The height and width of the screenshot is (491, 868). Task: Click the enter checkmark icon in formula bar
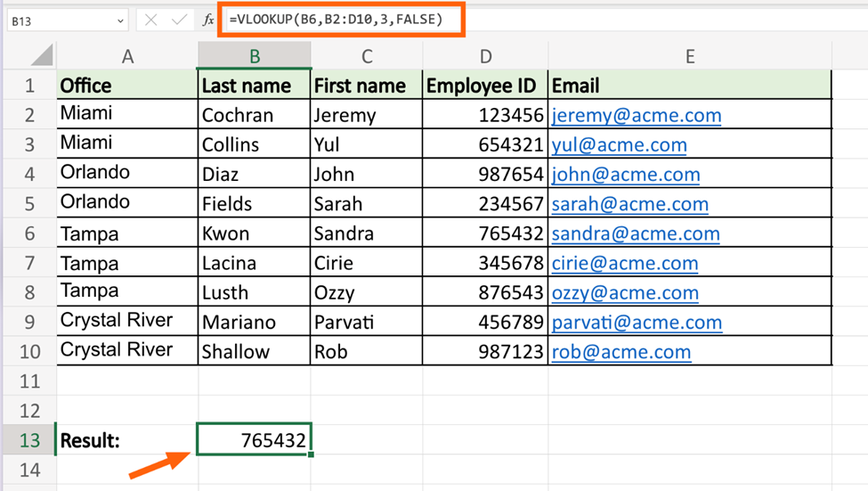(178, 20)
